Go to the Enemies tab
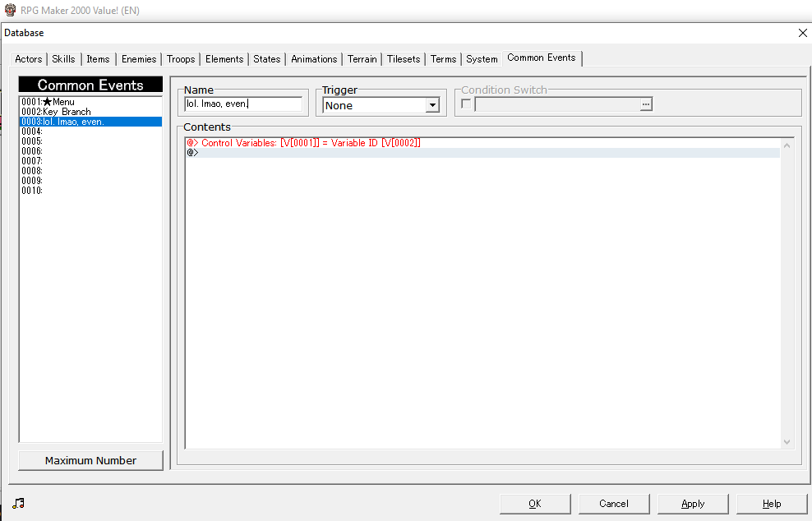The width and height of the screenshot is (812, 521). pos(139,59)
